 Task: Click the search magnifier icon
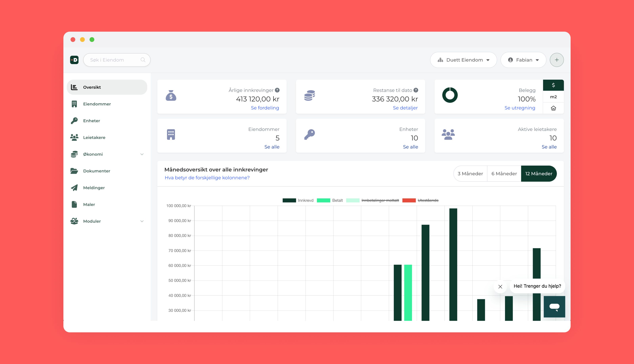click(x=143, y=60)
